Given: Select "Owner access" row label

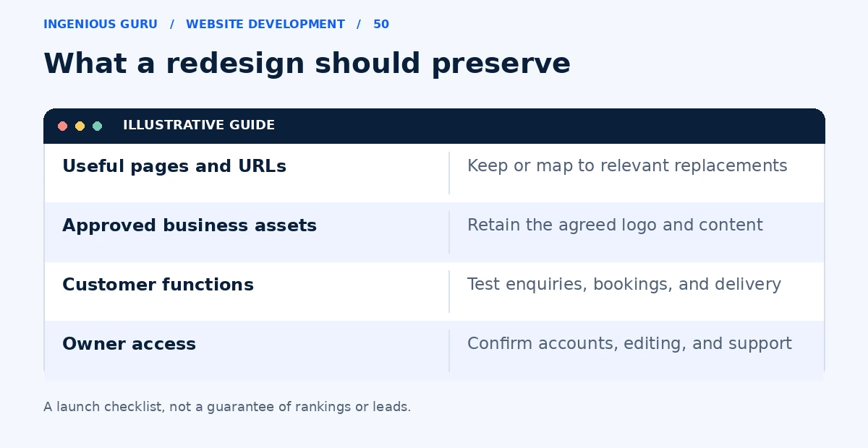Looking at the screenshot, I should (x=129, y=344).
